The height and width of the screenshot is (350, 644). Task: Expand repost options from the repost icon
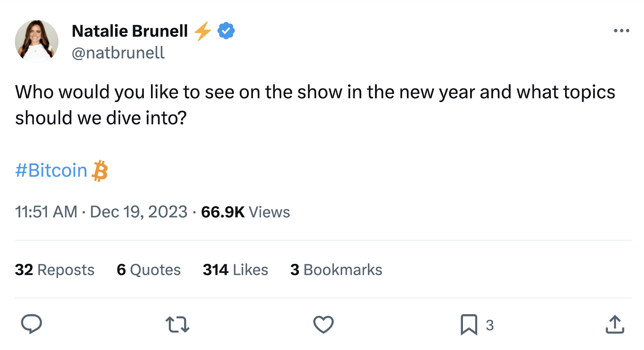[x=177, y=325]
